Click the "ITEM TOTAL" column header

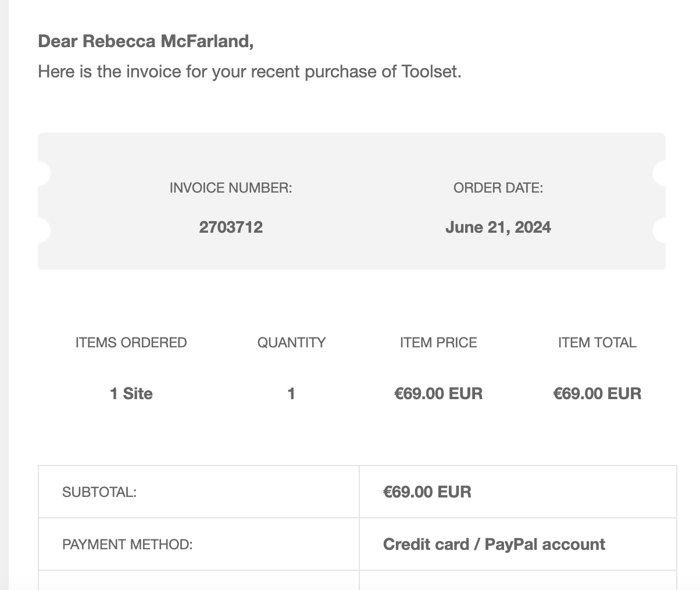point(597,343)
